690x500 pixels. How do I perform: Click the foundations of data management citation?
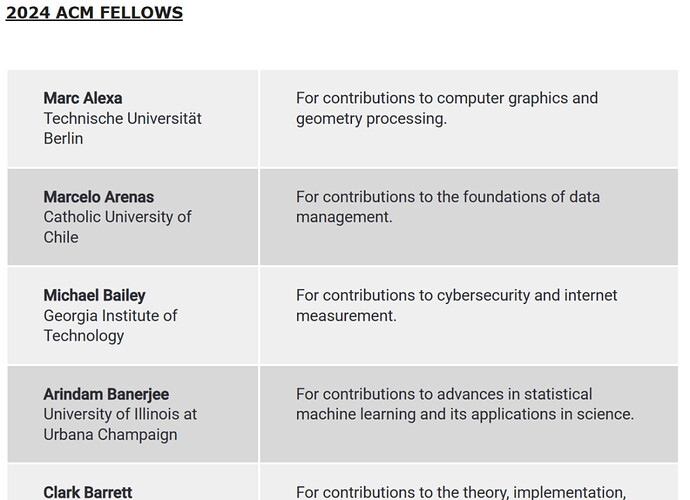[x=447, y=207]
